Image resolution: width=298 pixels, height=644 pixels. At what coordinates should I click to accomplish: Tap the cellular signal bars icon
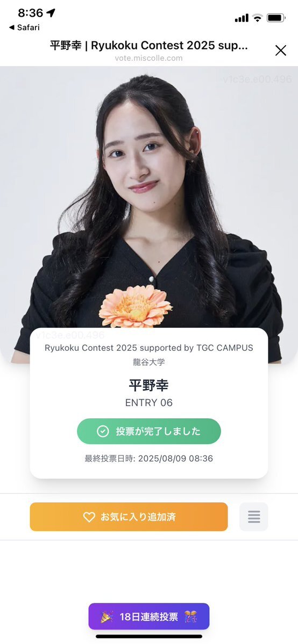[242, 18]
